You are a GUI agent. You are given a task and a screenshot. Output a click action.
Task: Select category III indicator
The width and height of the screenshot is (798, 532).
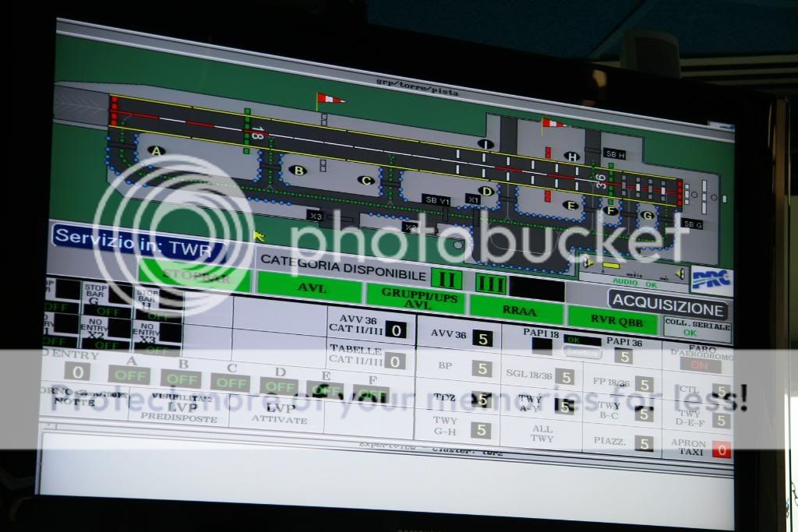coord(491,284)
